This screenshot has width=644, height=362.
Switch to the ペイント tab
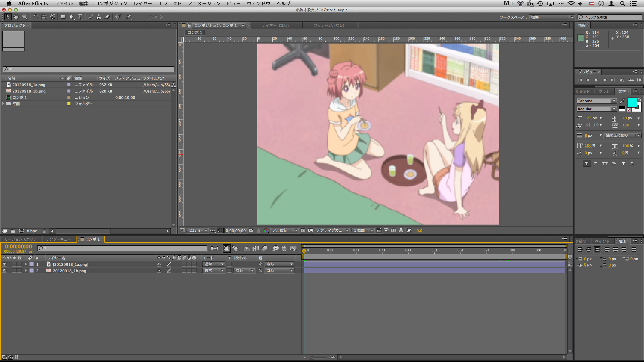point(602,241)
